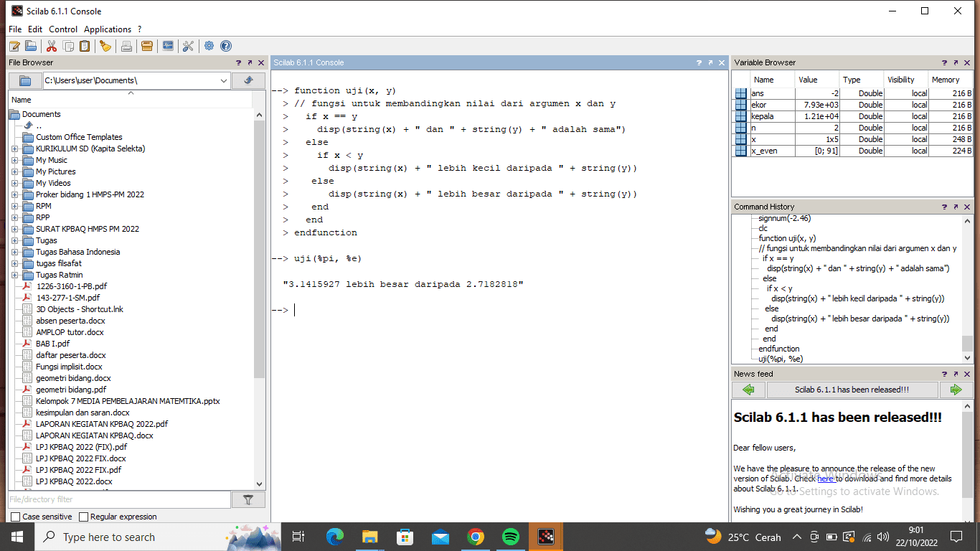This screenshot has height=551, width=980.
Task: Expand the Tugas Ratmin folder
Action: [x=14, y=275]
